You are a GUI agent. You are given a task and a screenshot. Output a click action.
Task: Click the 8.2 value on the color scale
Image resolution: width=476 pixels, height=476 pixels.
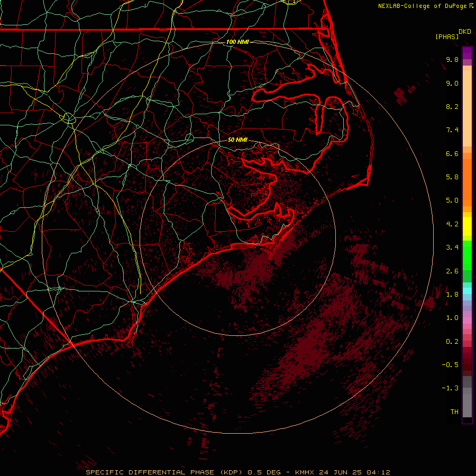(x=452, y=106)
